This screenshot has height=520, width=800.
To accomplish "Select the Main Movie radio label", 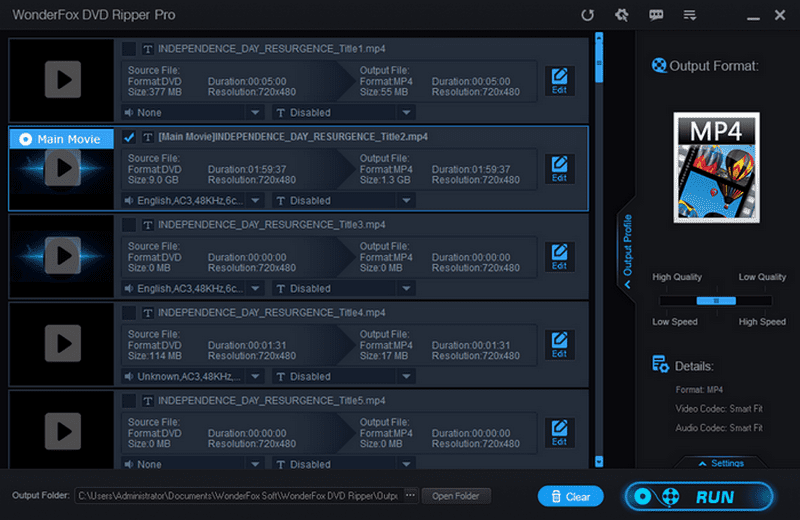I will click(61, 139).
